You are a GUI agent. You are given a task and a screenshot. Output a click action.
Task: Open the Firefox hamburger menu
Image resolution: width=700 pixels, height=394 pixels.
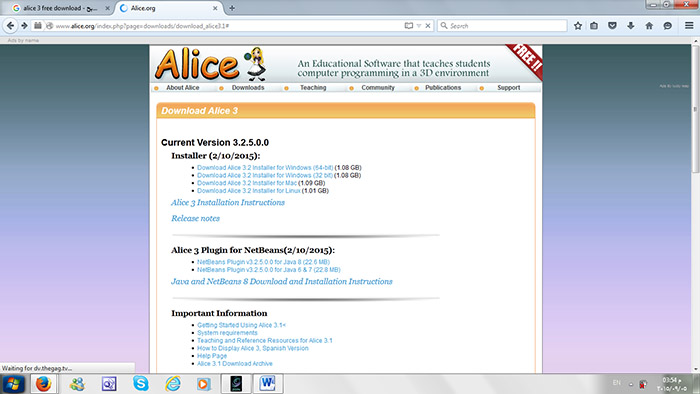[x=689, y=26]
